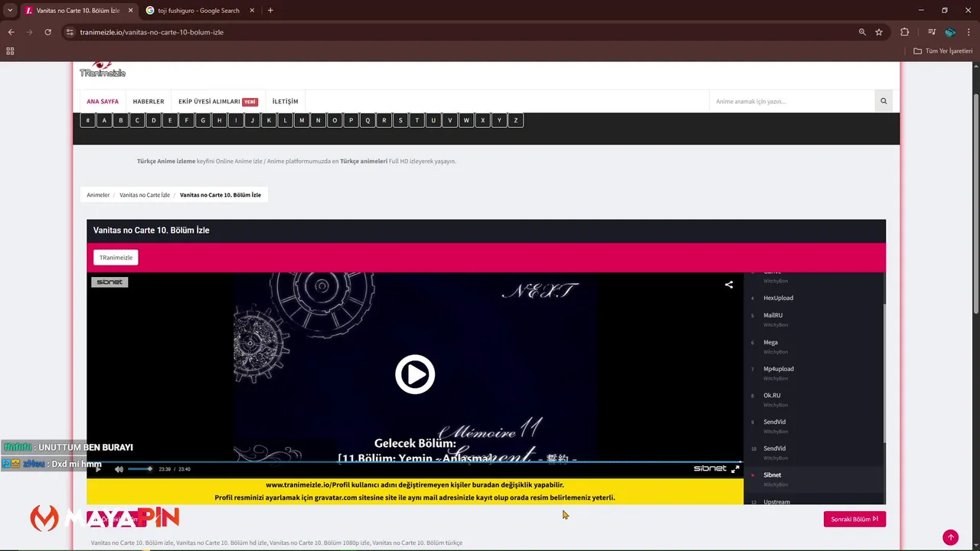Play the video with the center play button
Viewport: 980px width, 551px height.
point(414,374)
